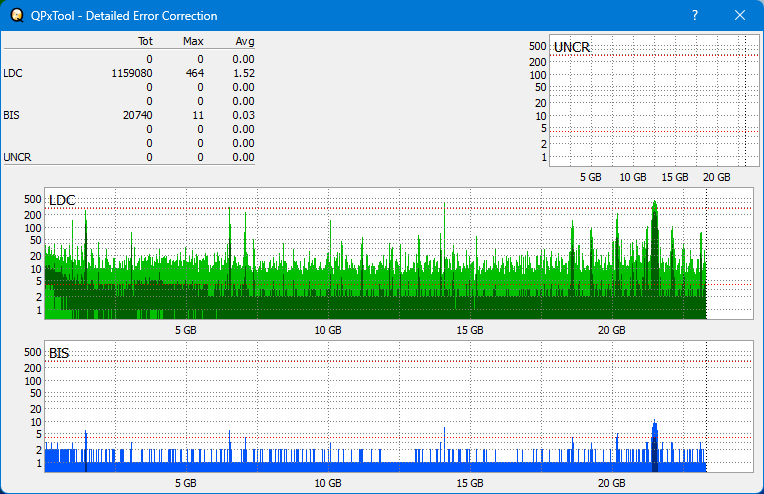Image resolution: width=764 pixels, height=494 pixels.
Task: Select the BIS average value 0.03
Action: (x=243, y=115)
